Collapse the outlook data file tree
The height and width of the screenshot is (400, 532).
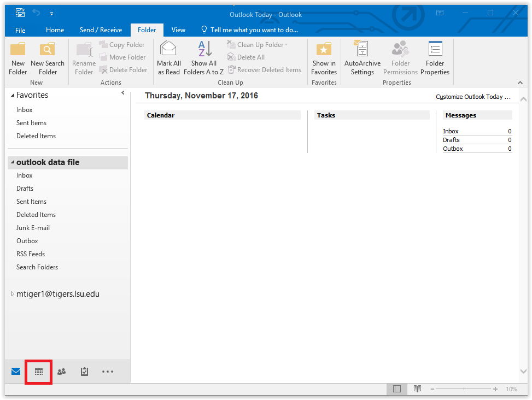[x=13, y=162]
